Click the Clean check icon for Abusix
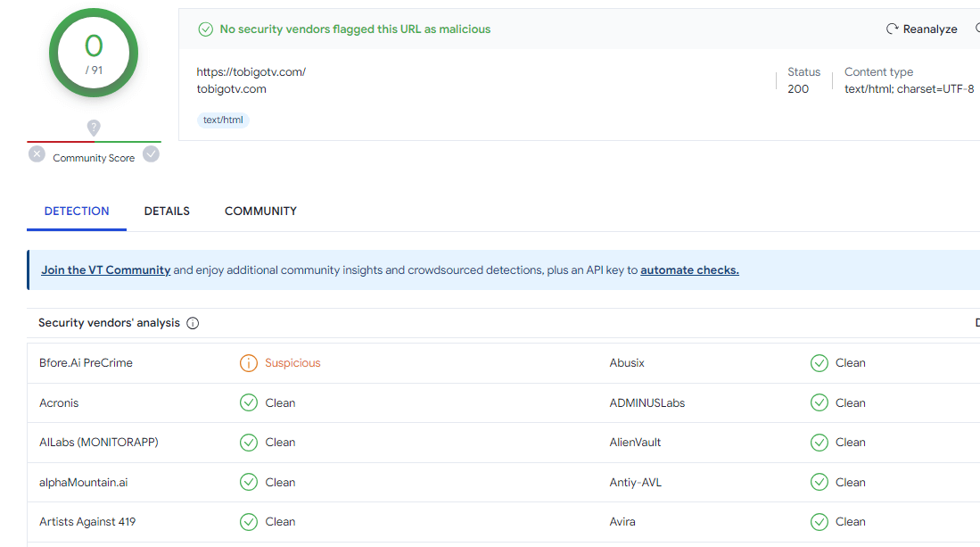Viewport: 980px width, 547px height. 819,363
